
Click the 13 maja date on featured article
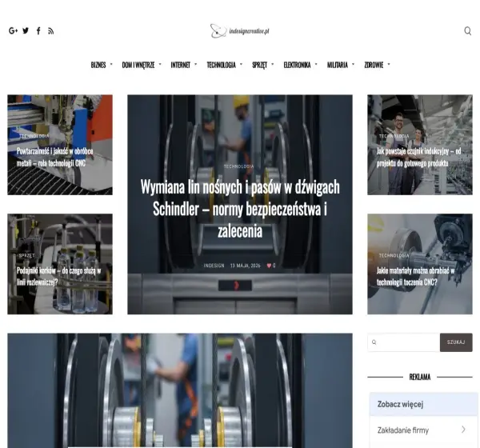click(x=246, y=266)
